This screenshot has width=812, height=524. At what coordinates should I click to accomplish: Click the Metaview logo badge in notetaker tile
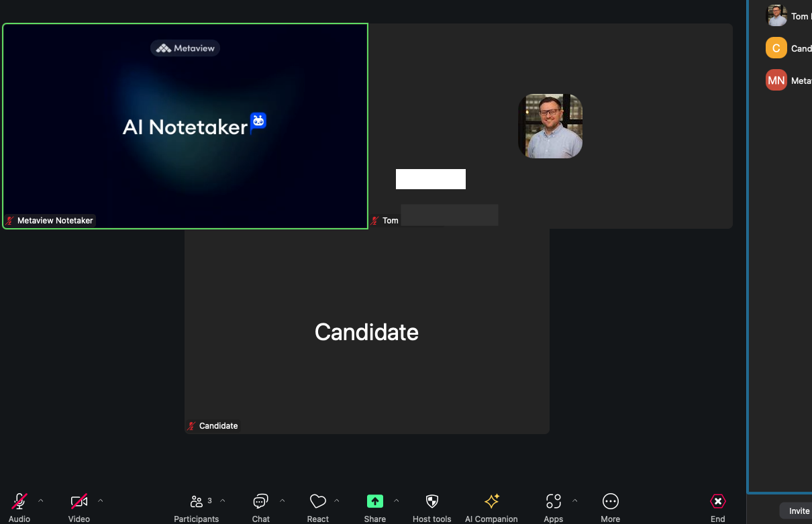(x=185, y=48)
